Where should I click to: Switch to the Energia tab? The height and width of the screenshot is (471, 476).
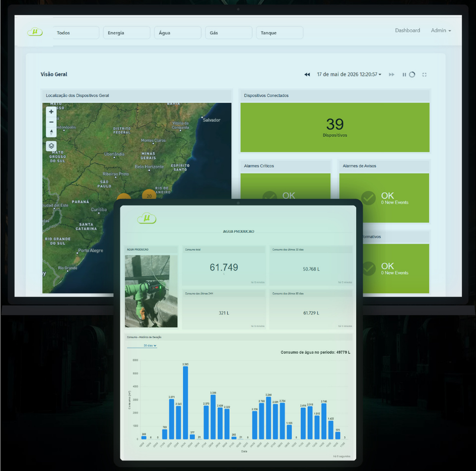126,33
